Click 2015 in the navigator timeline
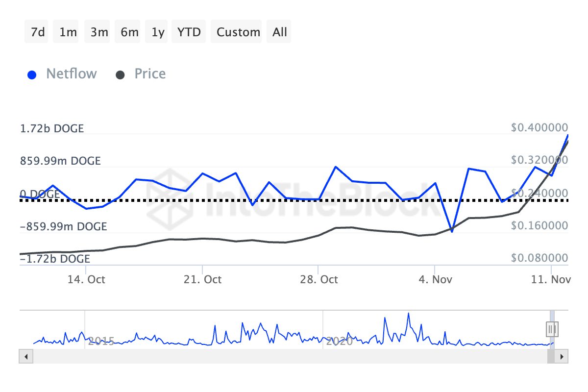588x392 pixels. pyautogui.click(x=101, y=341)
